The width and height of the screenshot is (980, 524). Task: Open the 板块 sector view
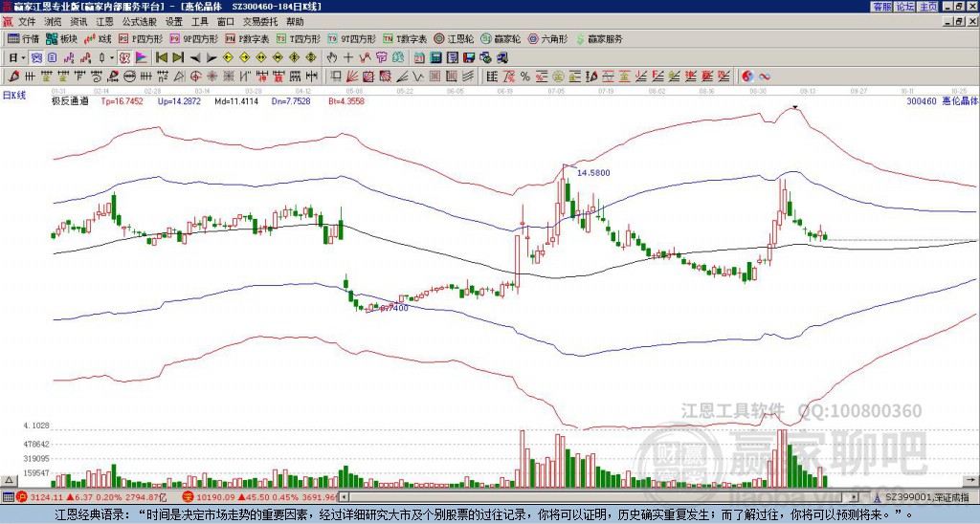(x=61, y=38)
